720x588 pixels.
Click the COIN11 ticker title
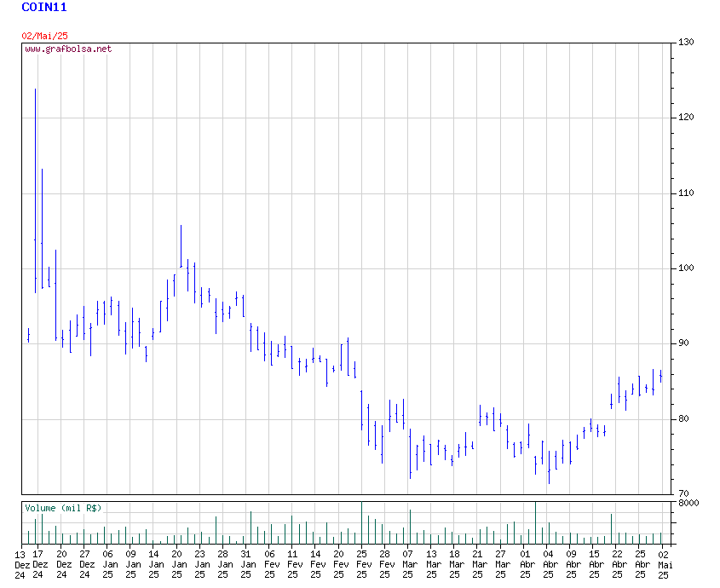click(x=44, y=8)
